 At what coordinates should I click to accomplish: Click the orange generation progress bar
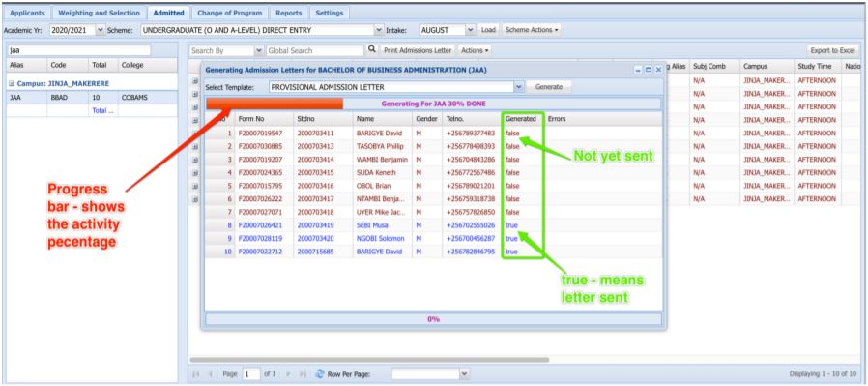[275, 104]
